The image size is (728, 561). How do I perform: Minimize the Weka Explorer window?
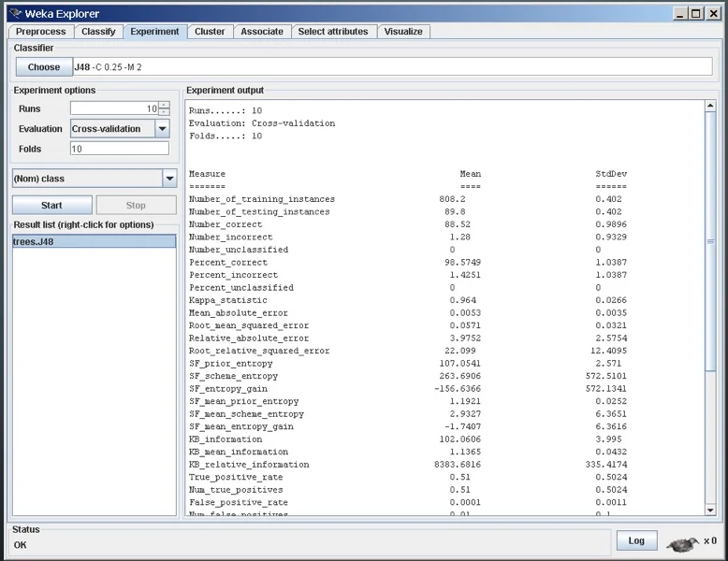coord(680,13)
